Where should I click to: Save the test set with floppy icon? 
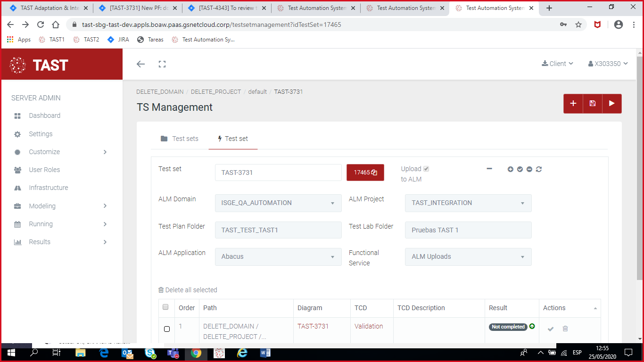(593, 104)
